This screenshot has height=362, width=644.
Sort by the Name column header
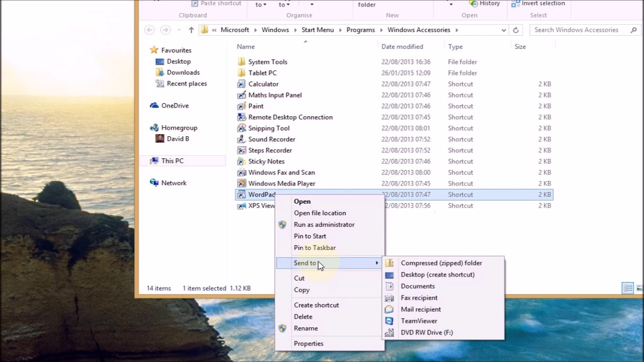tap(246, 47)
